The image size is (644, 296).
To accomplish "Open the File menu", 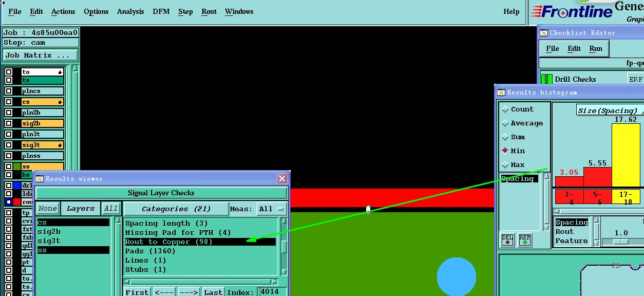I will (15, 11).
